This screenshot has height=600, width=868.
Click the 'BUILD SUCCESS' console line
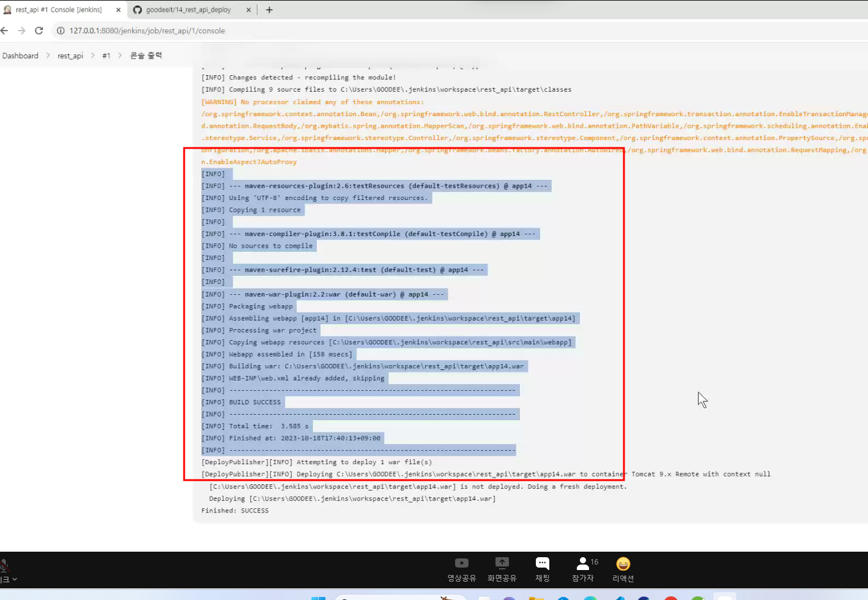coord(241,402)
